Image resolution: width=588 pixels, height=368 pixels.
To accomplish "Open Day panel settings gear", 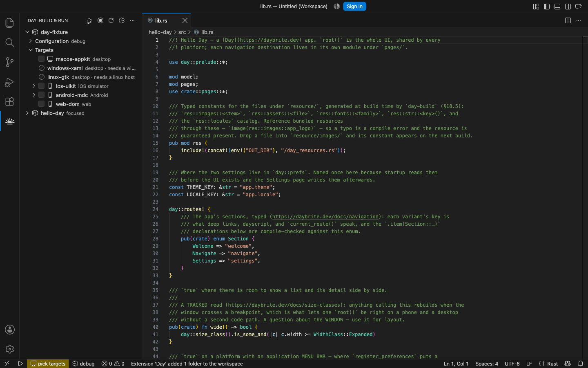I will [122, 20].
